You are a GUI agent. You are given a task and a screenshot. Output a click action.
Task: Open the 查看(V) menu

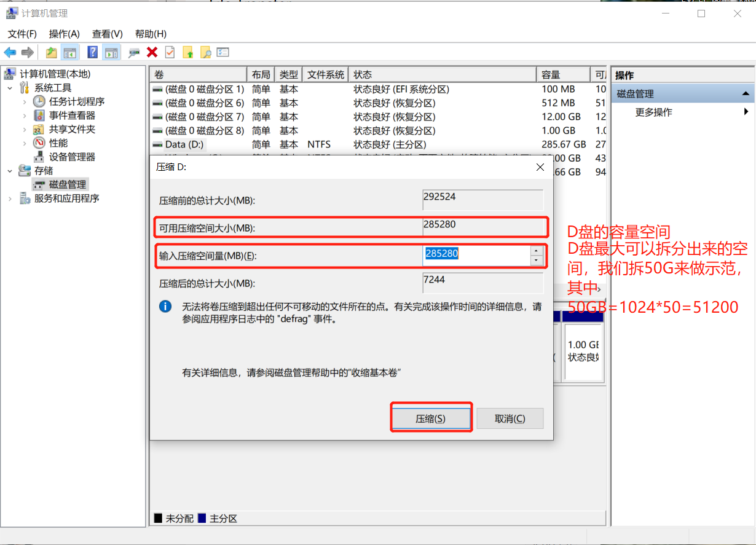108,34
